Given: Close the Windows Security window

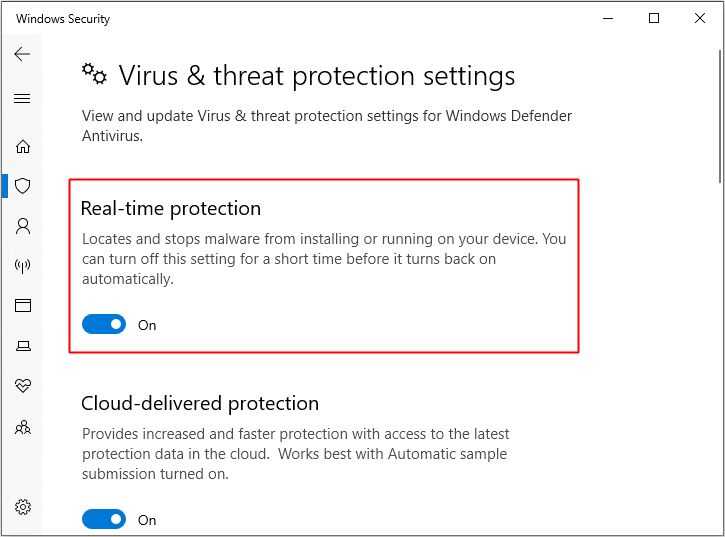Looking at the screenshot, I should pyautogui.click(x=700, y=19).
